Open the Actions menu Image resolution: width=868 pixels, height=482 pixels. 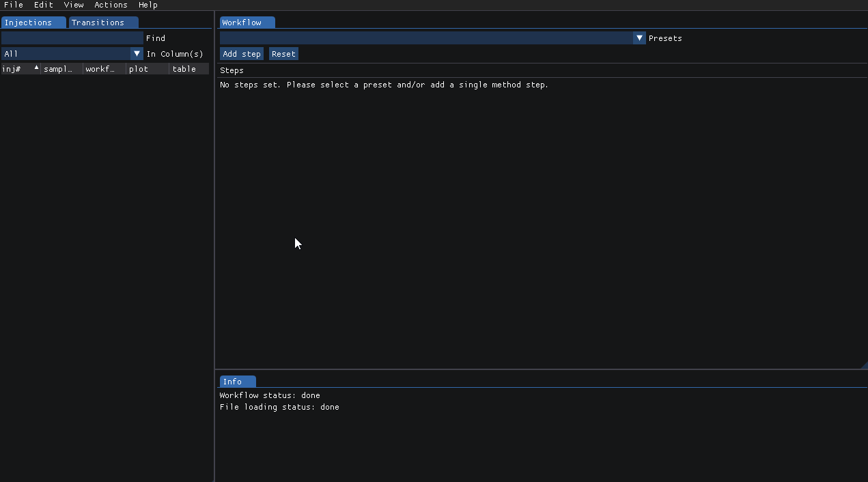click(x=111, y=5)
